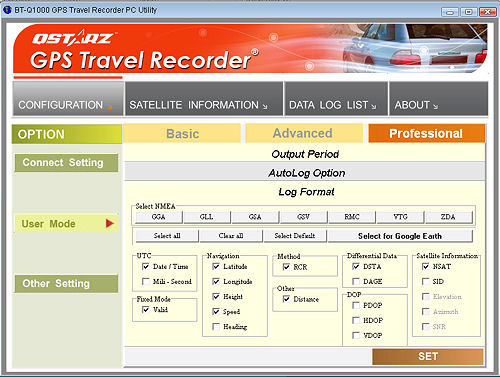Image resolution: width=500 pixels, height=377 pixels.
Task: Click the Clear all button
Action: pyautogui.click(x=231, y=236)
